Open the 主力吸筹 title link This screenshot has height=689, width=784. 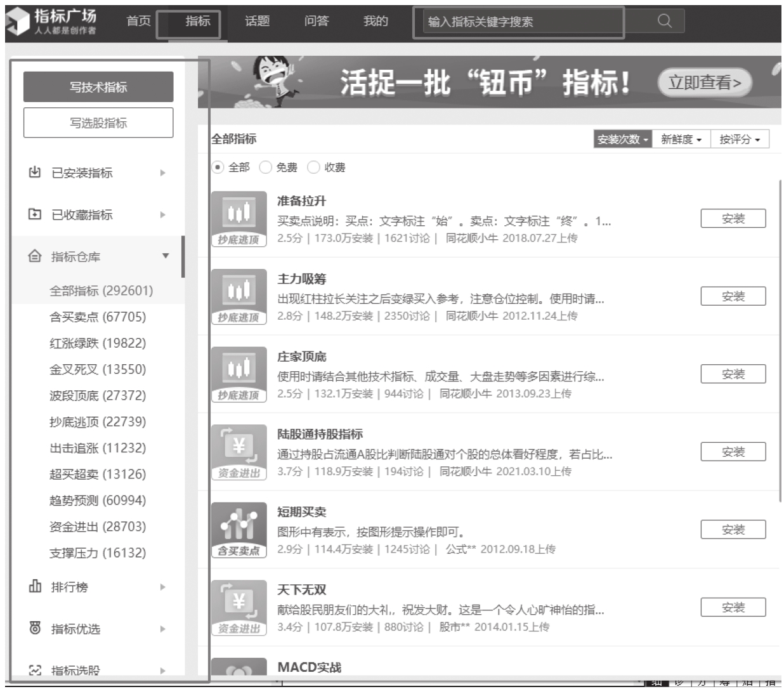coord(301,279)
